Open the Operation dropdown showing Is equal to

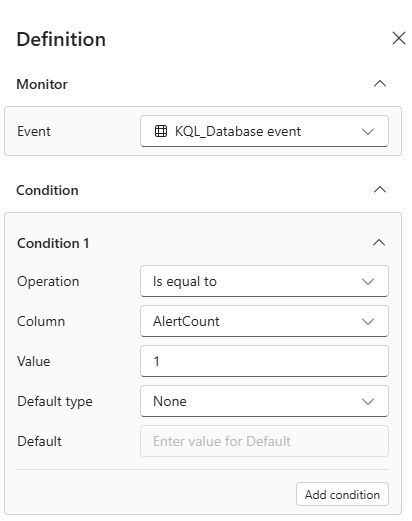coord(264,281)
